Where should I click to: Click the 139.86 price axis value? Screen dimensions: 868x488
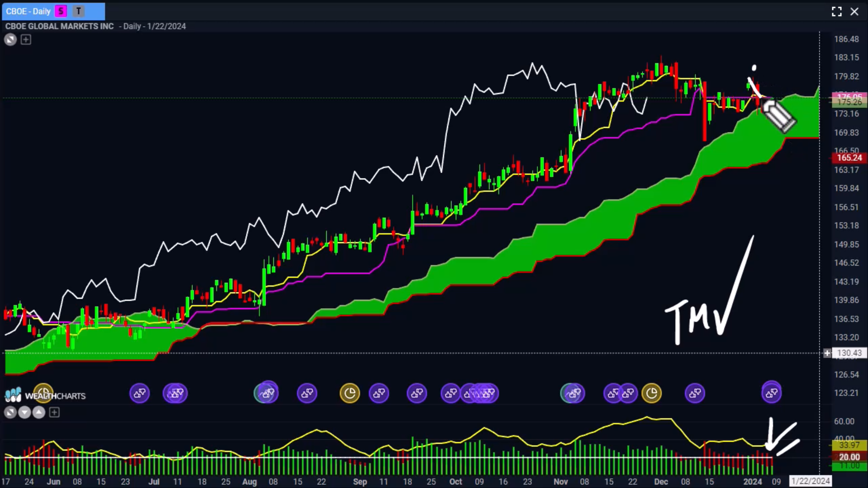[846, 300]
